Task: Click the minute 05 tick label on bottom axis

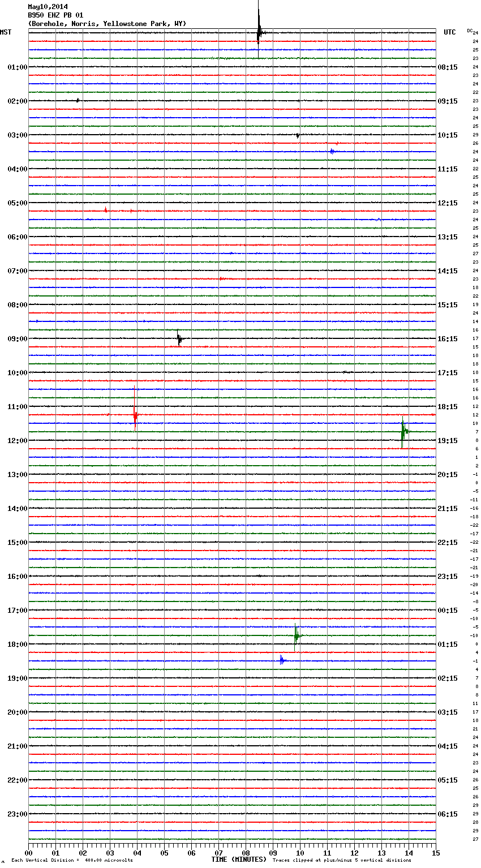Action: pyautogui.click(x=164, y=853)
